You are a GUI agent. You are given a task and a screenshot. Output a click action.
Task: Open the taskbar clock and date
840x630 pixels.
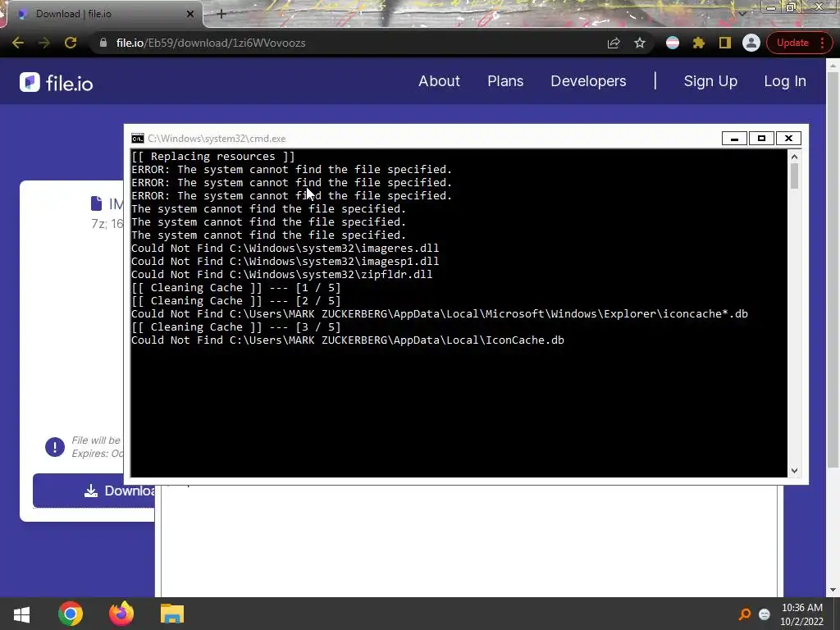click(x=802, y=614)
